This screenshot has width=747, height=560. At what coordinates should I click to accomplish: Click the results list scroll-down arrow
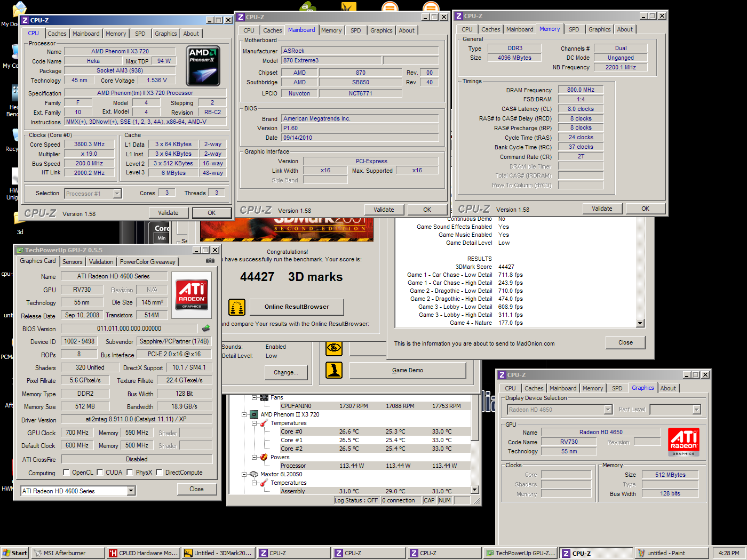coord(640,323)
